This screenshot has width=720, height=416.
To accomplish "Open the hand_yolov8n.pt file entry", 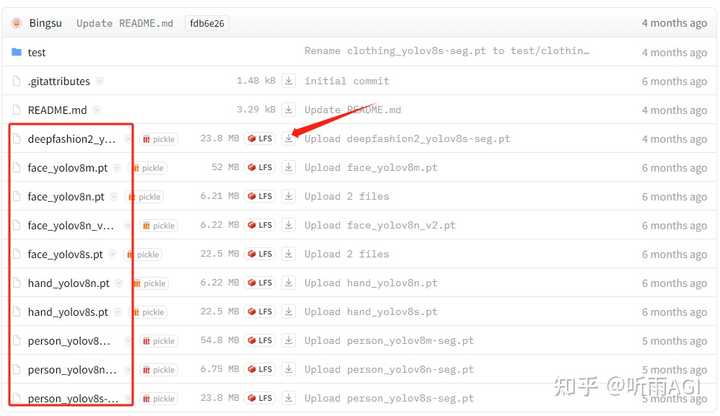I will click(x=68, y=283).
